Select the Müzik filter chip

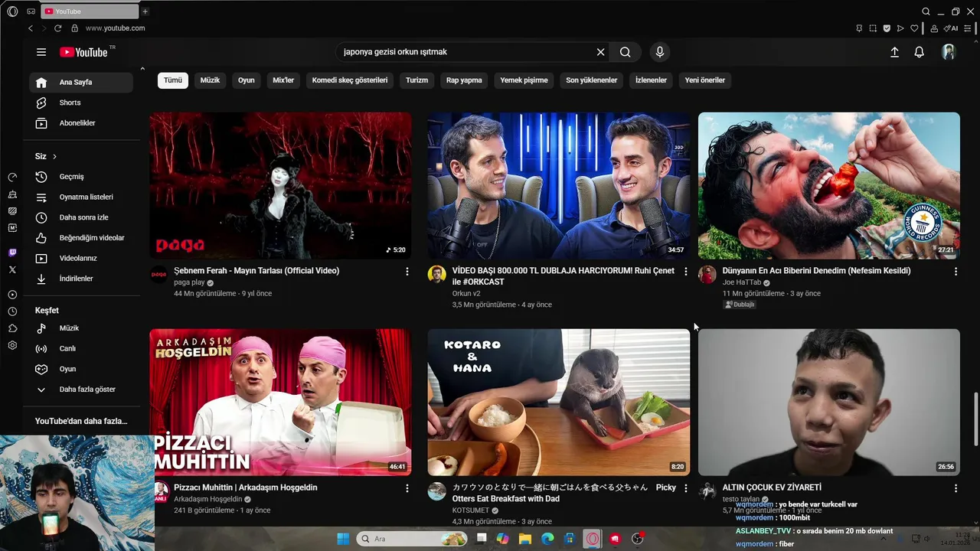(x=210, y=80)
